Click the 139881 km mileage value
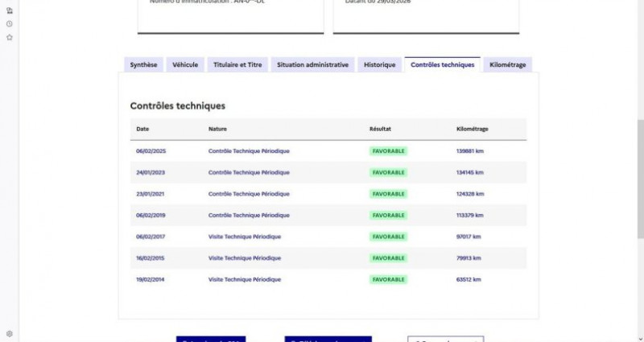Viewport: 644px width, 342px height. pyautogui.click(x=469, y=150)
